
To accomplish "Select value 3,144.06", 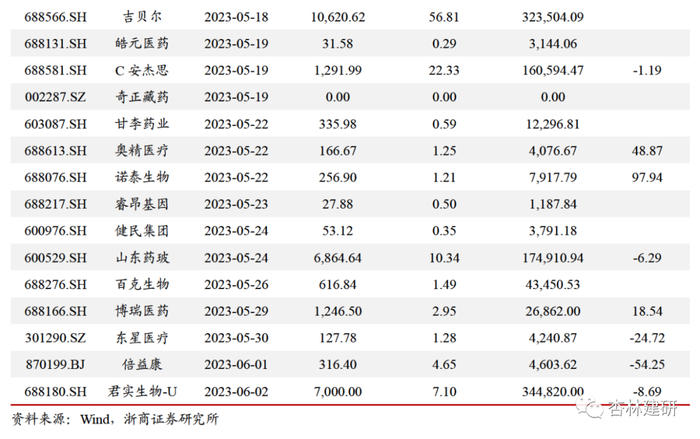I will (x=553, y=44).
